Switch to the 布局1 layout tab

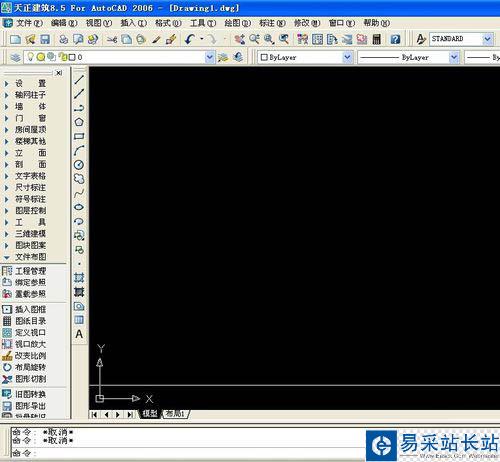[x=175, y=414]
